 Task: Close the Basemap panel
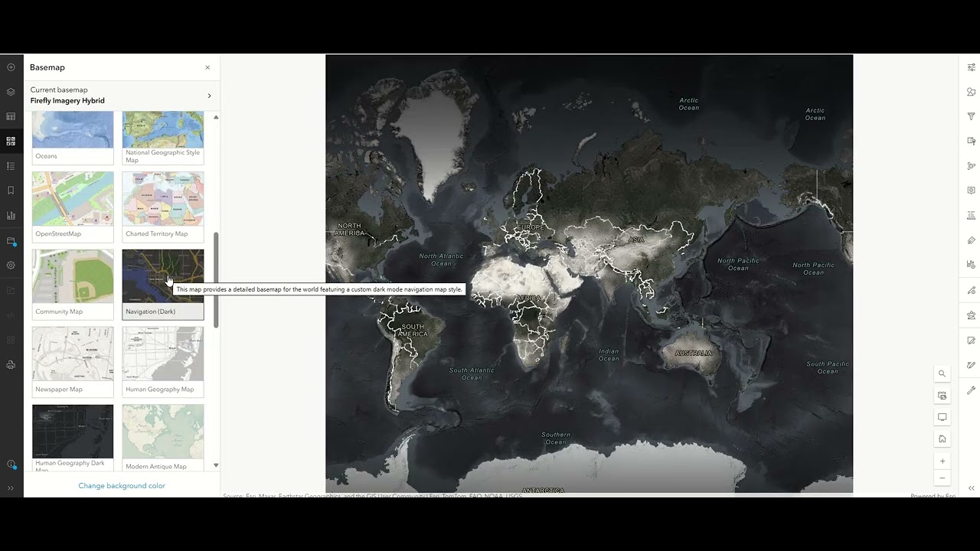pyautogui.click(x=207, y=67)
